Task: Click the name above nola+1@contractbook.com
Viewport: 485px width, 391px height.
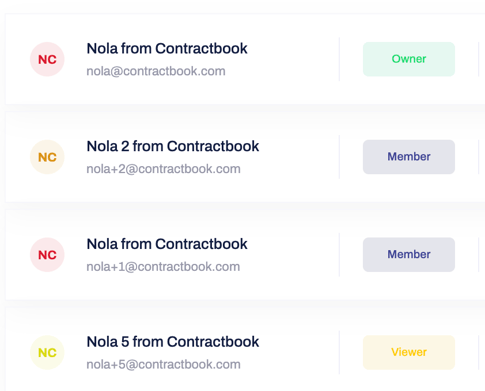Action: (167, 244)
